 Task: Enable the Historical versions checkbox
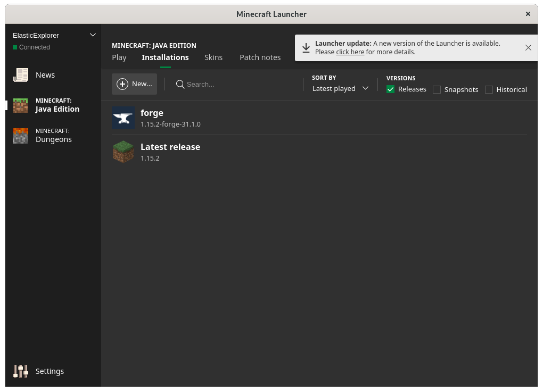tap(489, 89)
